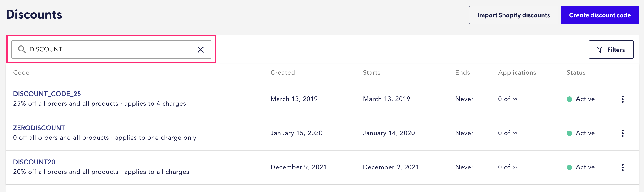Open the DISCOUNT_CODE_25 row options menu
Image resolution: width=644 pixels, height=192 pixels.
622,99
